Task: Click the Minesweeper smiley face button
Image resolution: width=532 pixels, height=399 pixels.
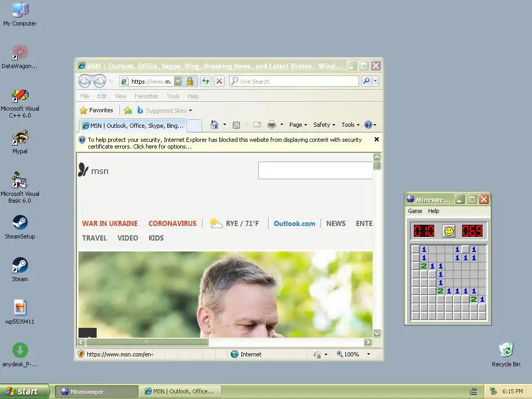Action: click(448, 231)
